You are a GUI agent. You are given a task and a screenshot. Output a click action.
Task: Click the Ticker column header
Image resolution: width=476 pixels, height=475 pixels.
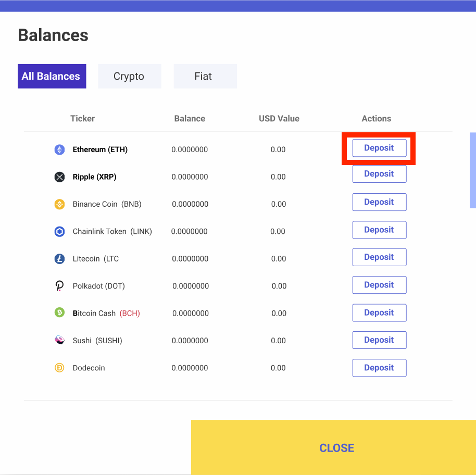coord(83,118)
